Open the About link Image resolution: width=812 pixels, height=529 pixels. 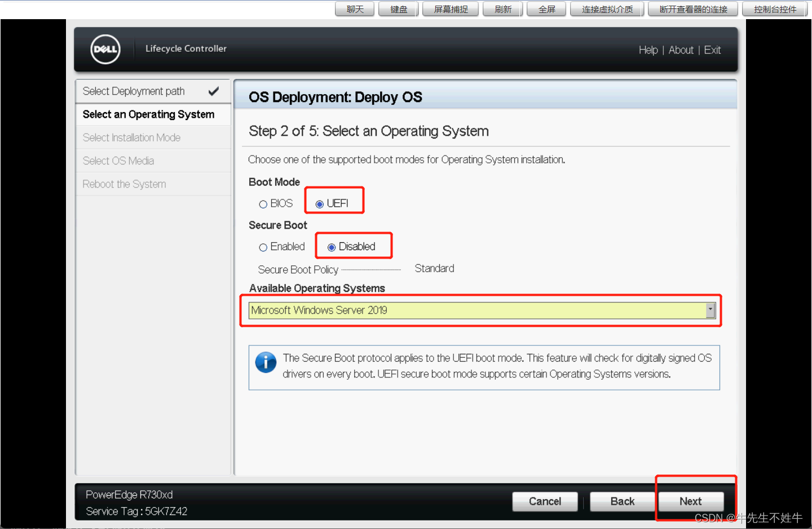click(681, 50)
